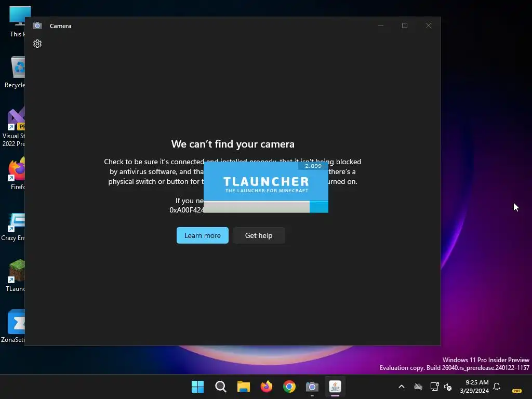Select Visual Studio 2022 Preview desktop shortcut
The width and height of the screenshot is (532, 399).
coord(14,127)
